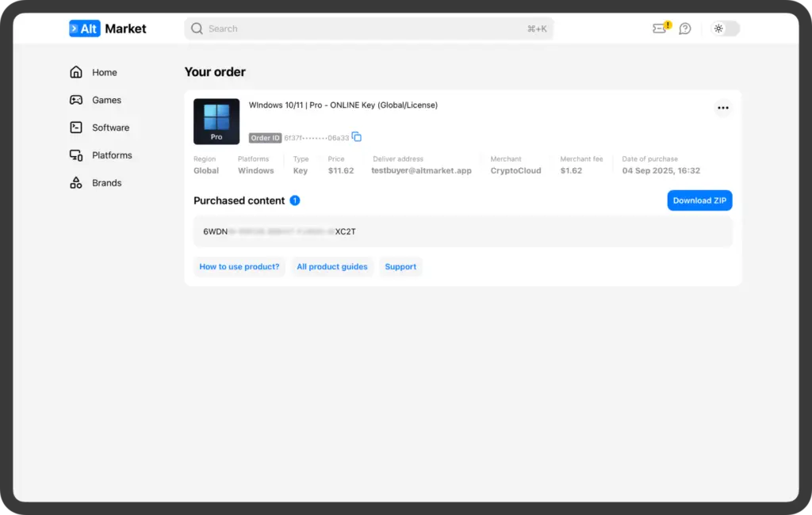
Task: Open the help chat icon
Action: 685,29
